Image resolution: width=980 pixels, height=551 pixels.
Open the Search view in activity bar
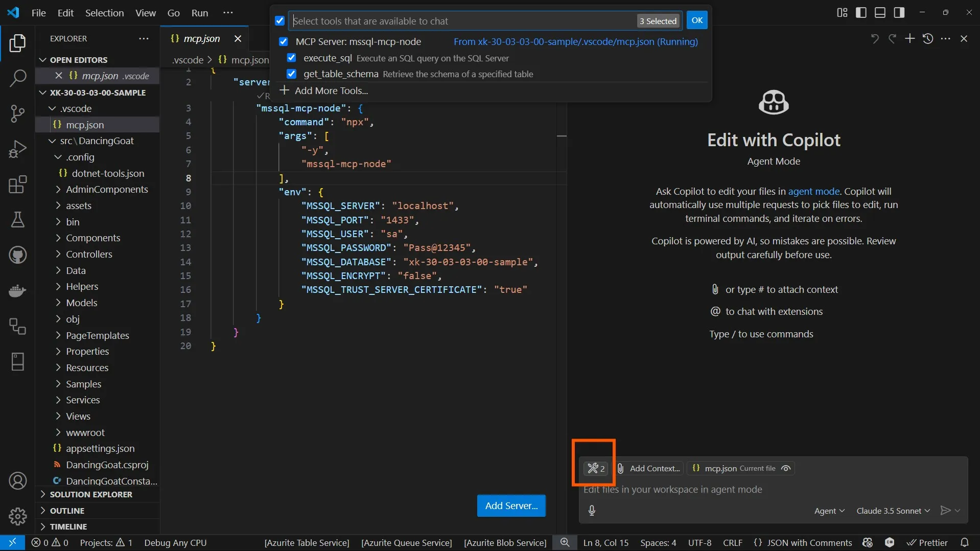point(17,79)
